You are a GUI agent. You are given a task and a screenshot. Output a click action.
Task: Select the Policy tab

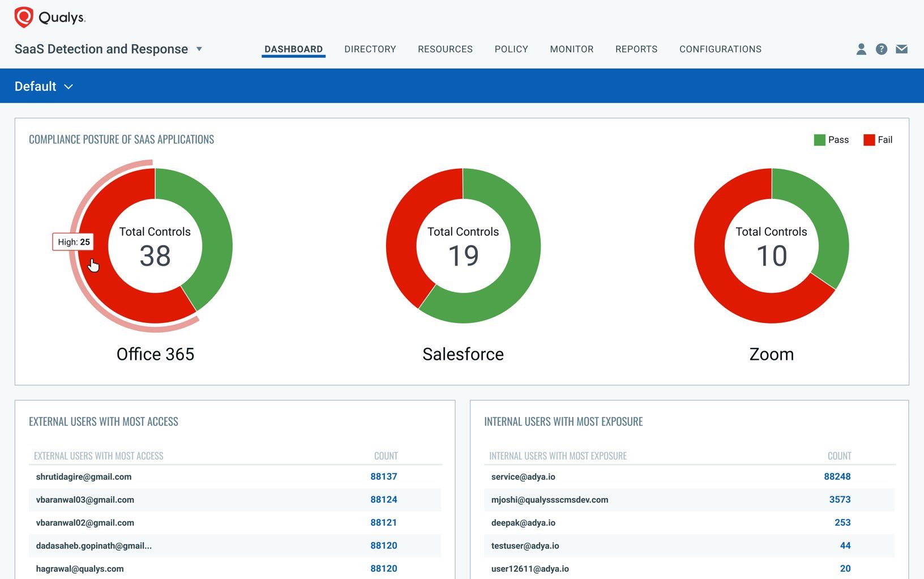pyautogui.click(x=511, y=49)
